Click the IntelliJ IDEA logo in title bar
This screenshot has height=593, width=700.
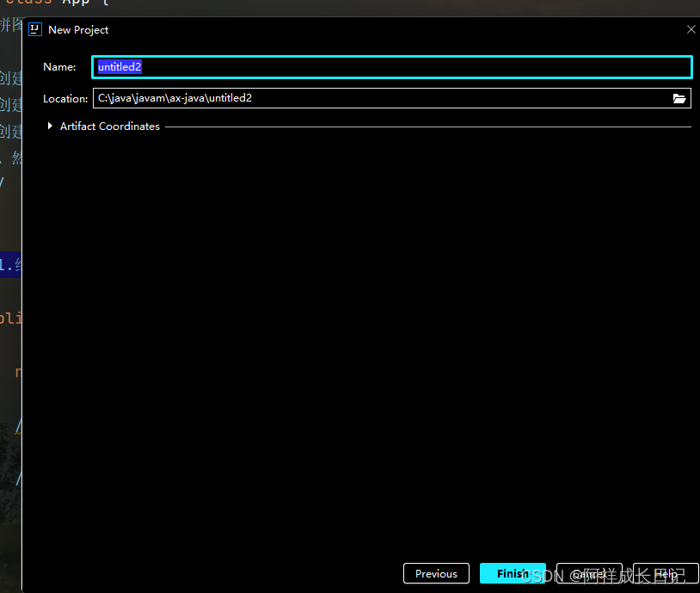(x=34, y=29)
